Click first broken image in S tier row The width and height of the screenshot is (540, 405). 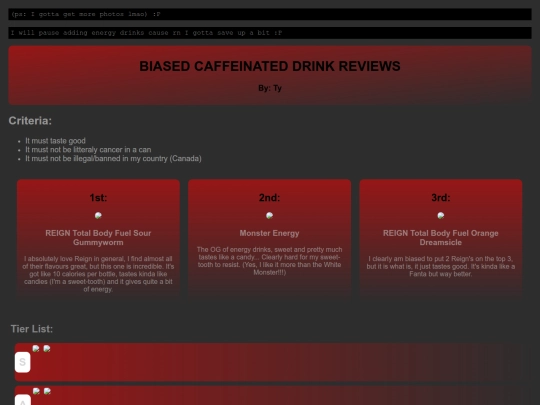pos(36,349)
